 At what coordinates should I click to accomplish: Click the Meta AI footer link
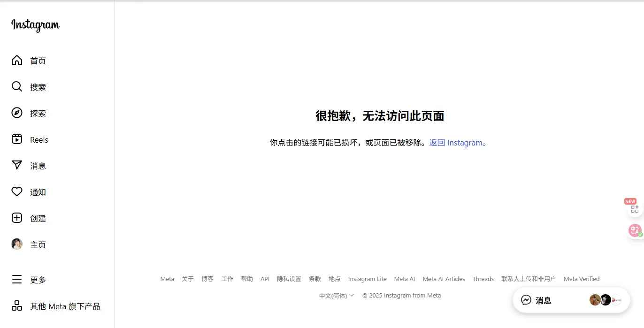tap(405, 279)
